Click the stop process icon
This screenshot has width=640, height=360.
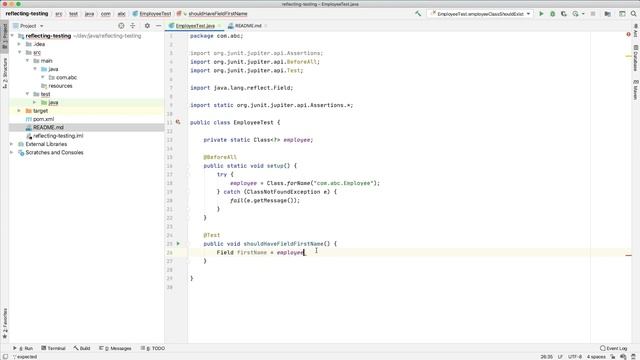point(593,14)
